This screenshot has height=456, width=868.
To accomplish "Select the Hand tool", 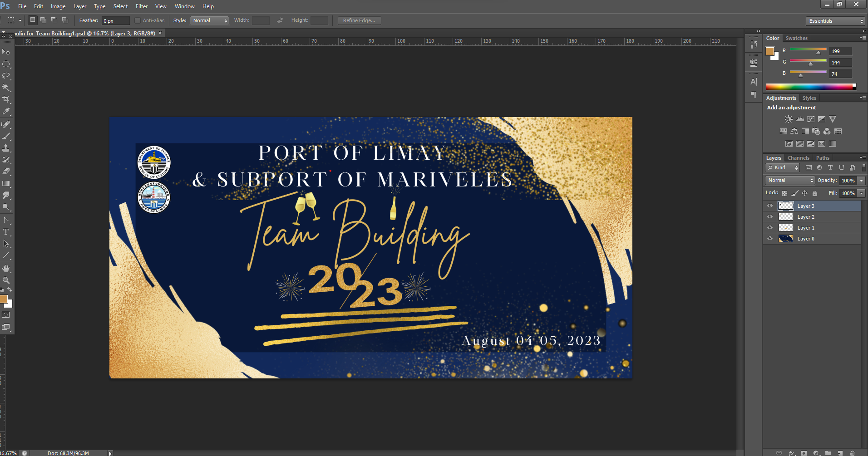I will 6,269.
